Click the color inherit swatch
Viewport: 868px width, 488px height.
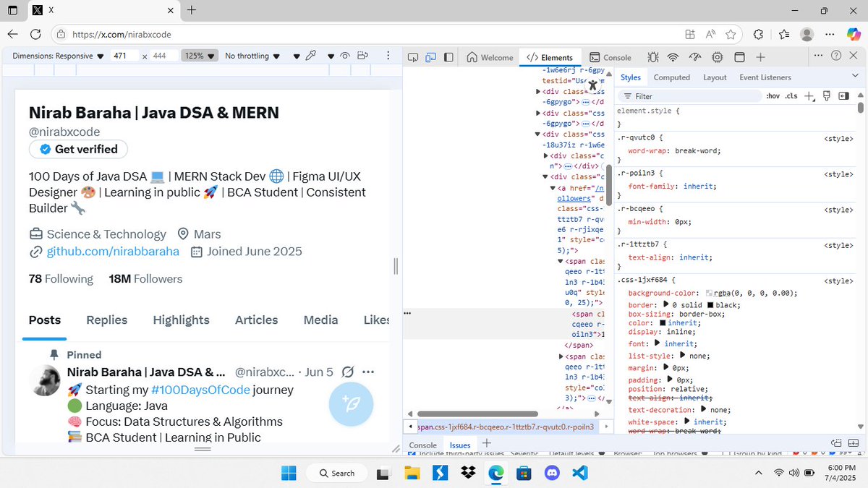coord(663,323)
